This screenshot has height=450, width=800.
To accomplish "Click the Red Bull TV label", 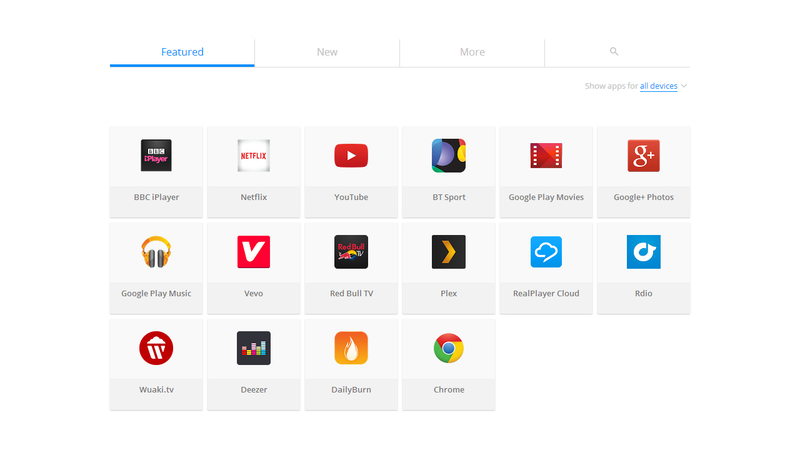I will coord(351,293).
